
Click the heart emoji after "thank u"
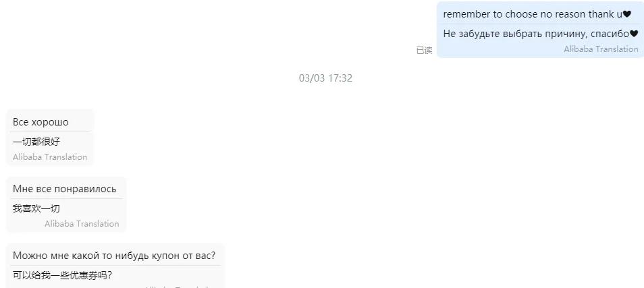click(x=626, y=14)
